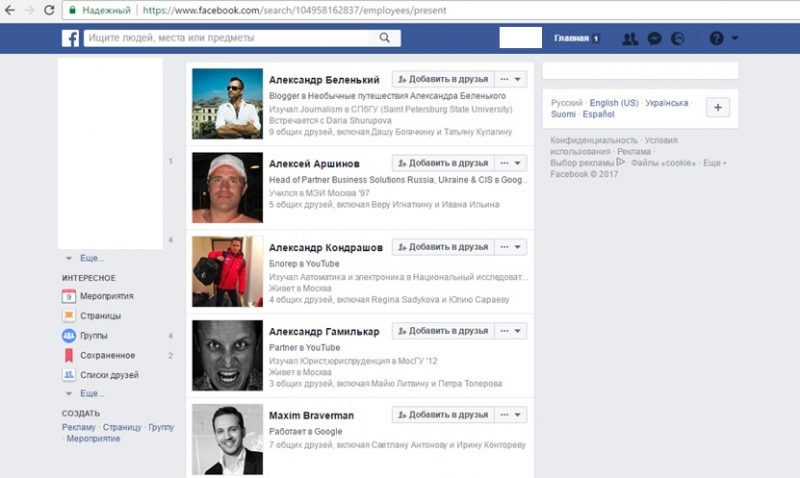Open more options dropdown for Maxim Braverman
The width and height of the screenshot is (800, 478).
point(511,415)
